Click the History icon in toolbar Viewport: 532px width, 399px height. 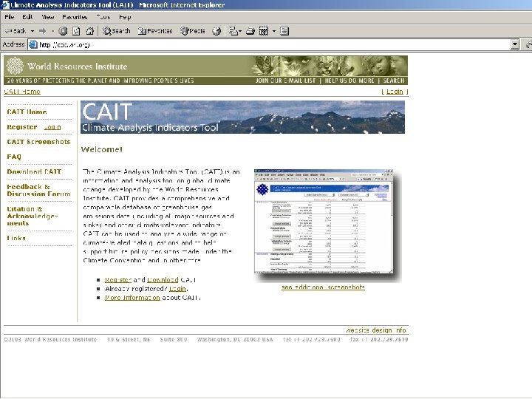[216, 31]
